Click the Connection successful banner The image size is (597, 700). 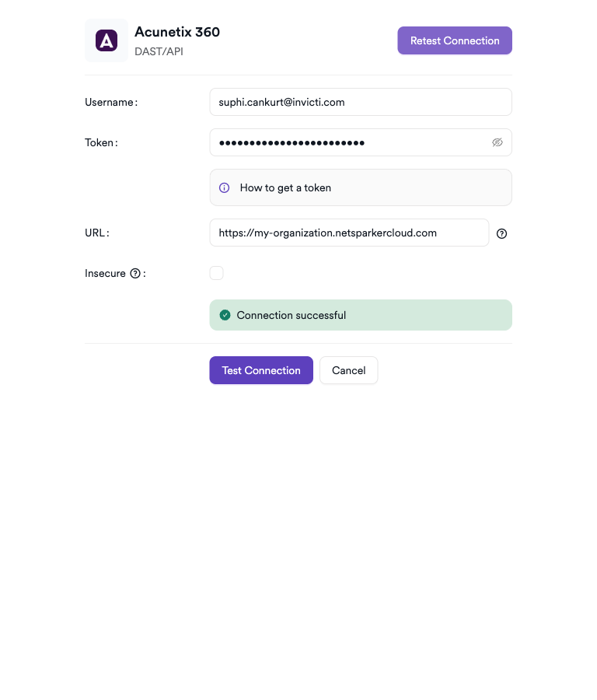(361, 314)
